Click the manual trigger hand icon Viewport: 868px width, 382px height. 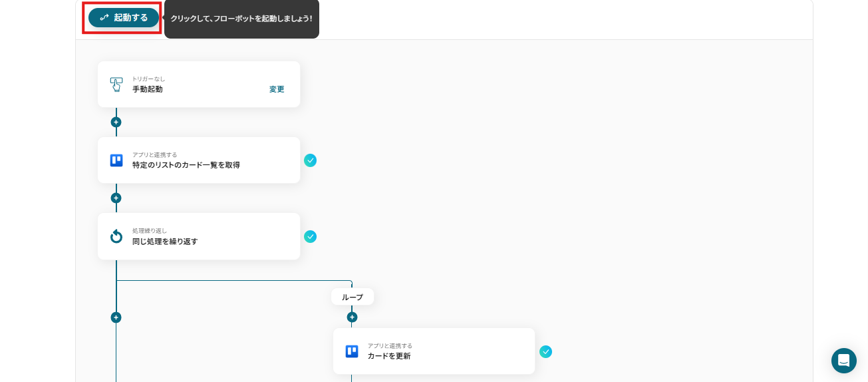[116, 85]
